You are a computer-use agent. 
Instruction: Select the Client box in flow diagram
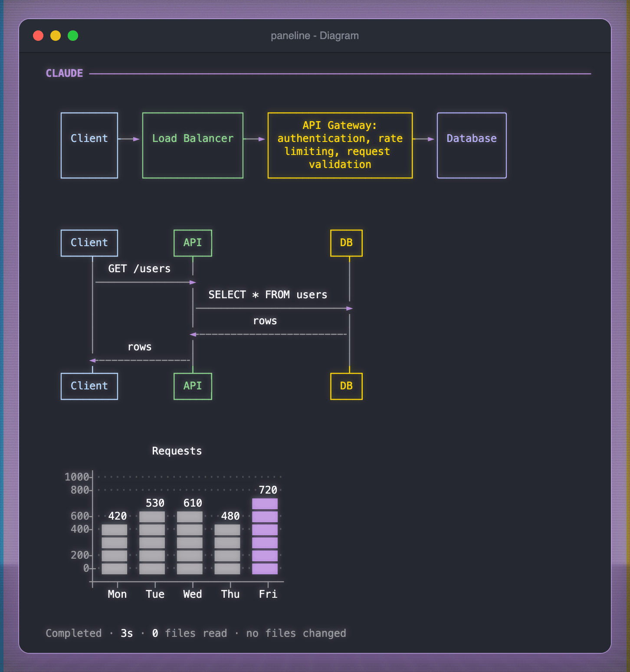coord(89,145)
